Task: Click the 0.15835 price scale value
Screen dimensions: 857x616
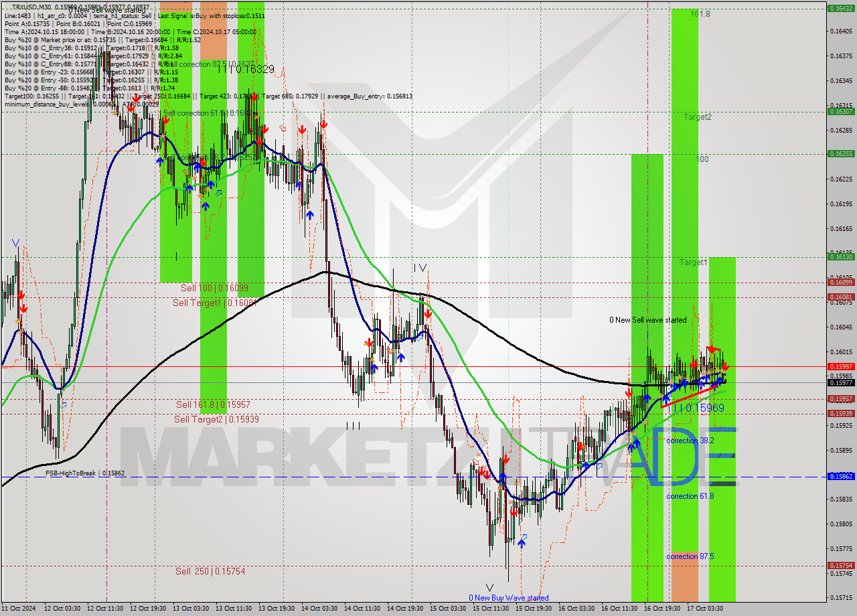Action: point(841,499)
